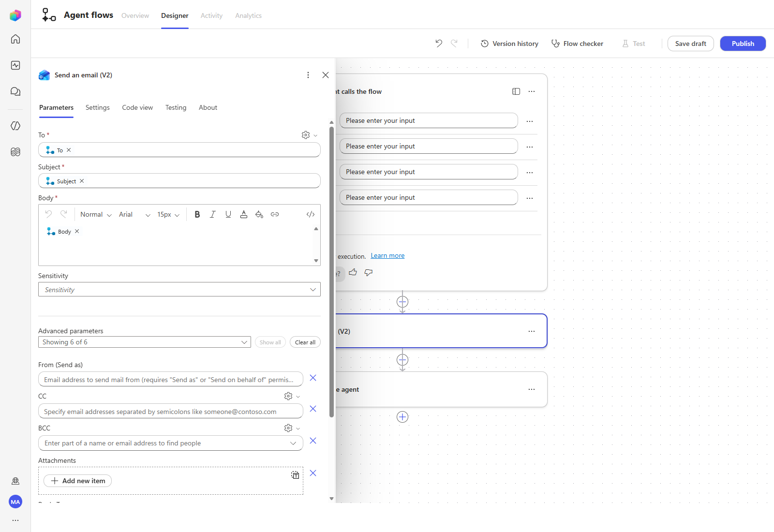Close the Send an email panel

point(326,75)
